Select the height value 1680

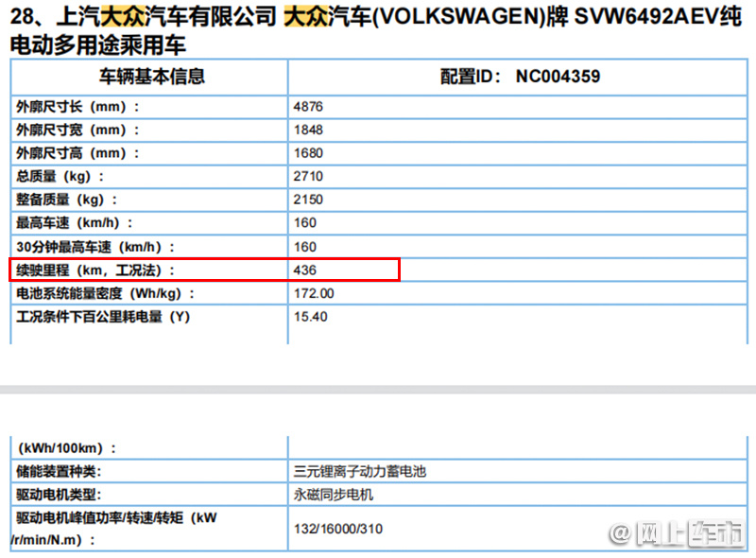click(x=308, y=153)
